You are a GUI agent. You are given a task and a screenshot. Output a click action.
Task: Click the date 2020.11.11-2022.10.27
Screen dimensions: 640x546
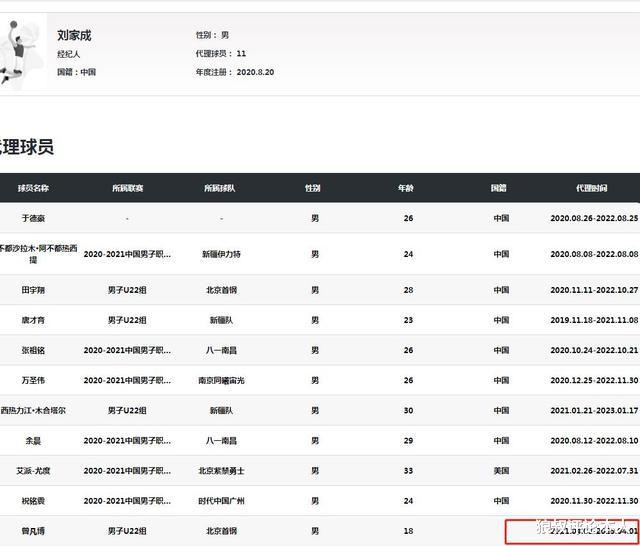(594, 290)
